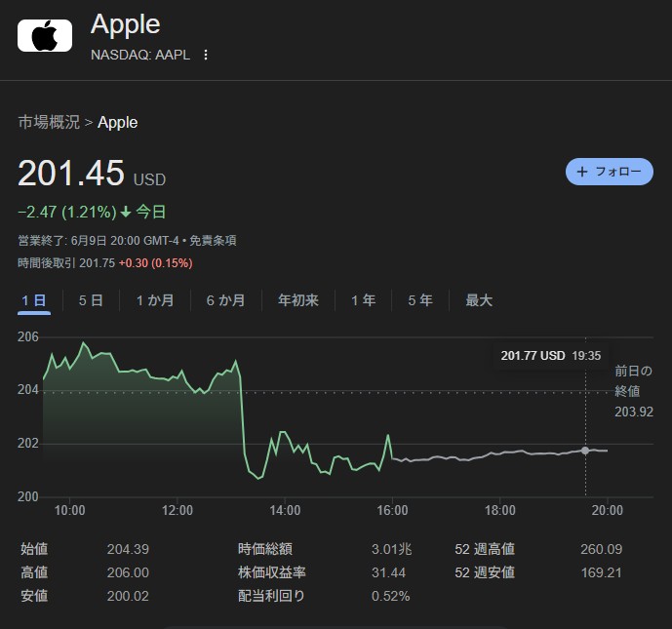
Task: Click the 営業終了 closing time text
Action: (99, 240)
